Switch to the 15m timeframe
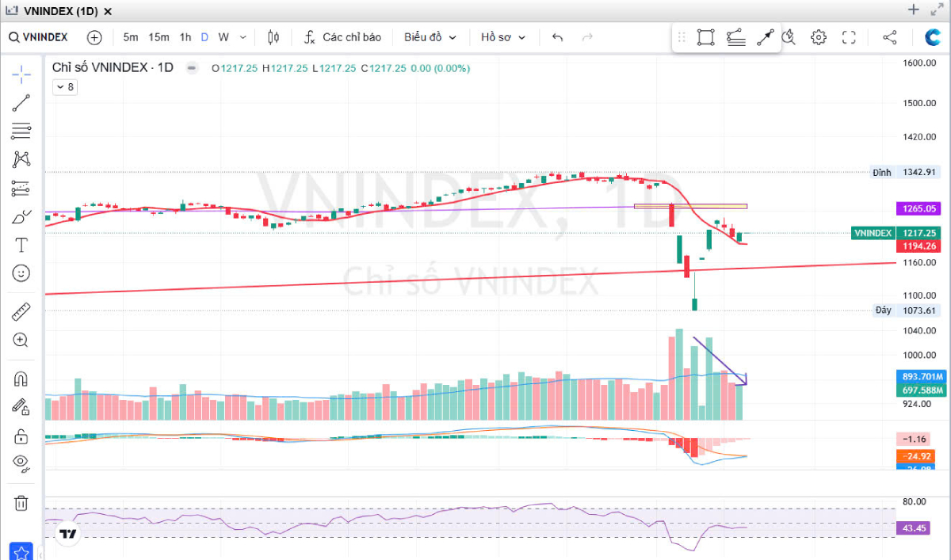Viewport: 951px width, 560px height. click(x=158, y=37)
